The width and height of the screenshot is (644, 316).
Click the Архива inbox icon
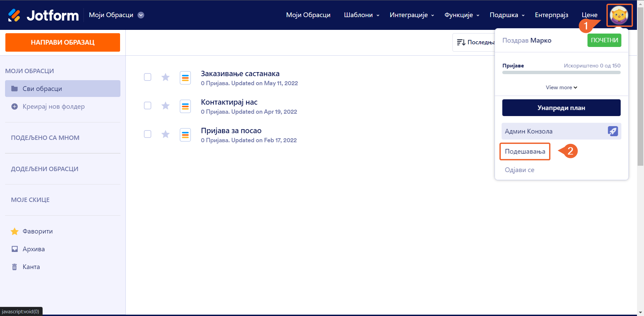(14, 249)
